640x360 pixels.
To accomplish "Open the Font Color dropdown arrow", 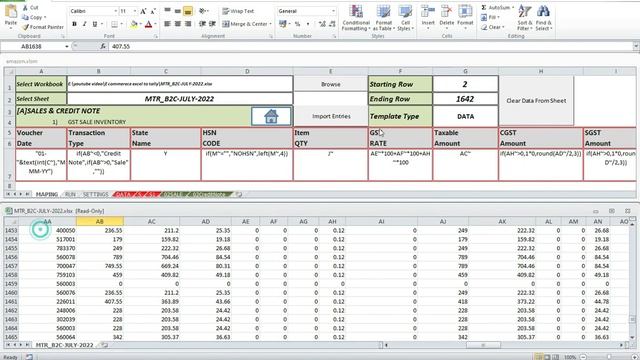I will (x=156, y=24).
